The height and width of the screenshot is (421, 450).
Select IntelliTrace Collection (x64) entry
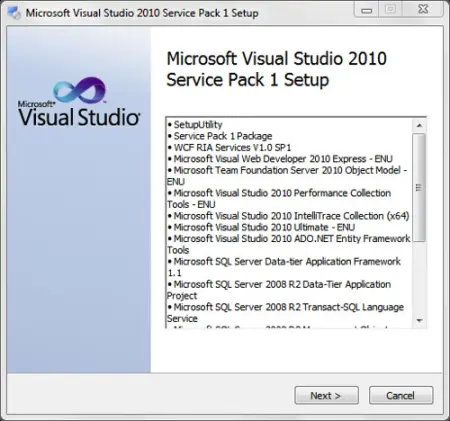pos(288,216)
